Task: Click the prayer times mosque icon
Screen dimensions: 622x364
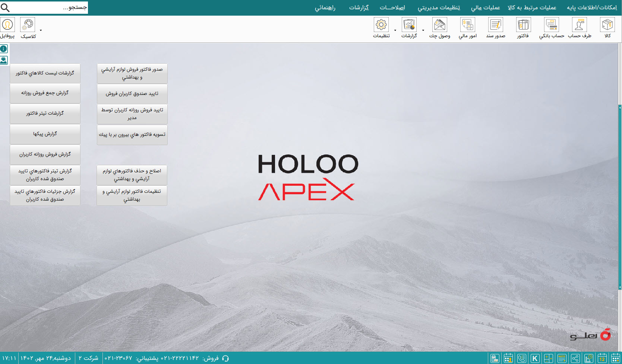Action: (589, 358)
